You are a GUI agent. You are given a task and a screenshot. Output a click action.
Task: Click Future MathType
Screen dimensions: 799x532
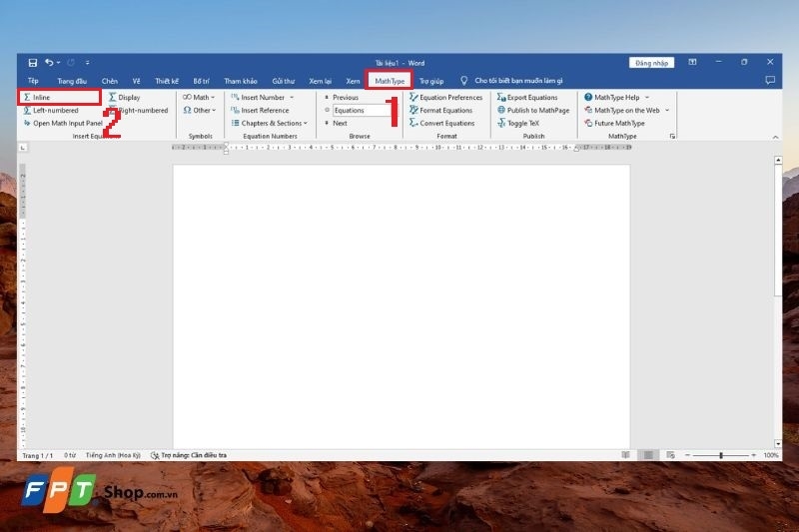614,123
